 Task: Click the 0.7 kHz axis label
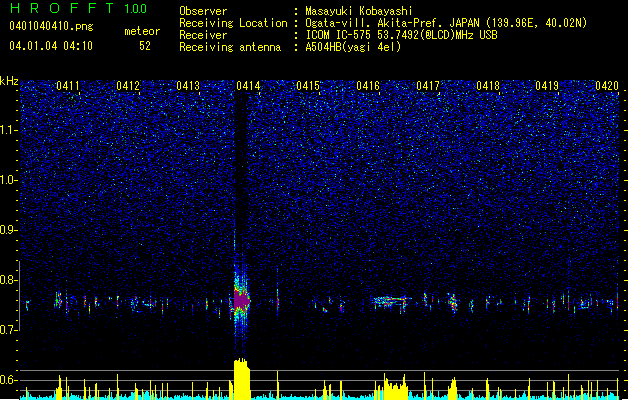click(9, 330)
